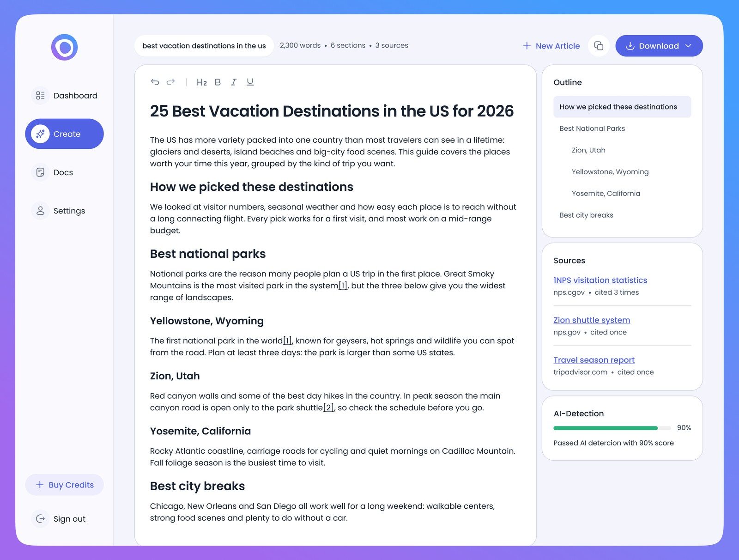Select 'Yosemite, California' in the outline
The height and width of the screenshot is (560, 739).
[606, 194]
